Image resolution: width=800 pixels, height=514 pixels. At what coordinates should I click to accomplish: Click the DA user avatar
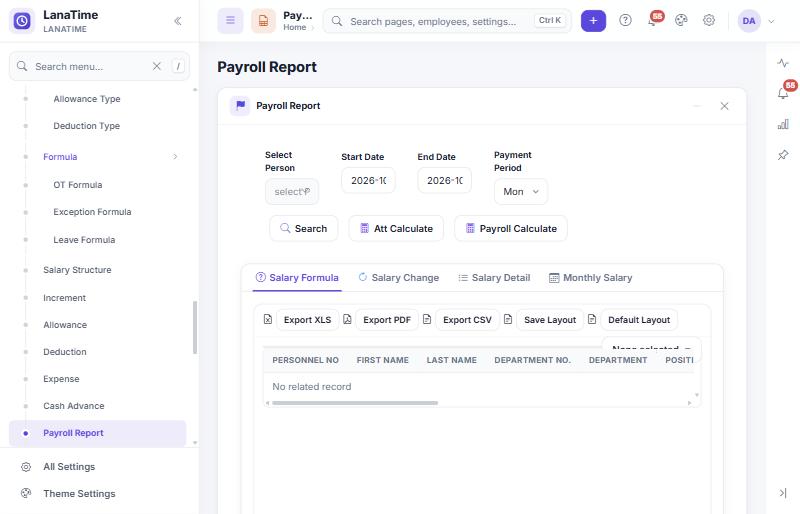coord(749,21)
